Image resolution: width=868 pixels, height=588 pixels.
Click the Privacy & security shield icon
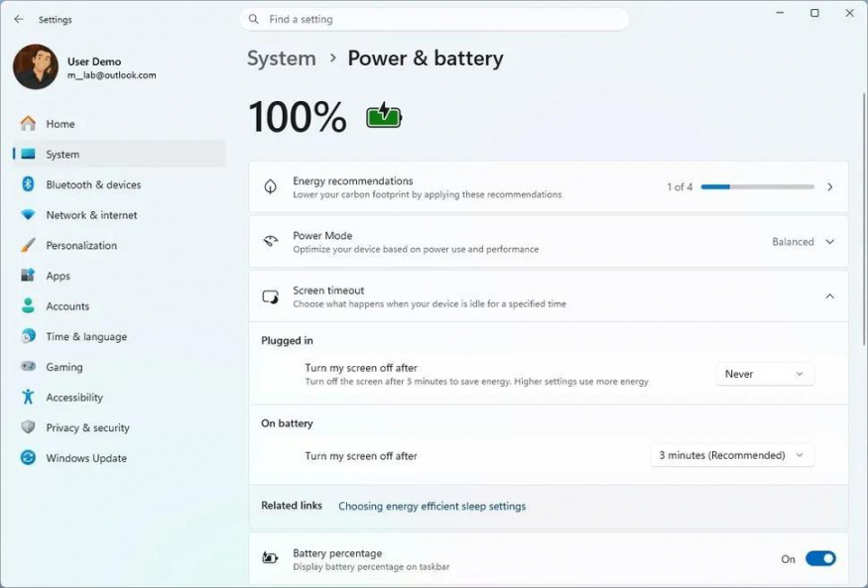28,427
